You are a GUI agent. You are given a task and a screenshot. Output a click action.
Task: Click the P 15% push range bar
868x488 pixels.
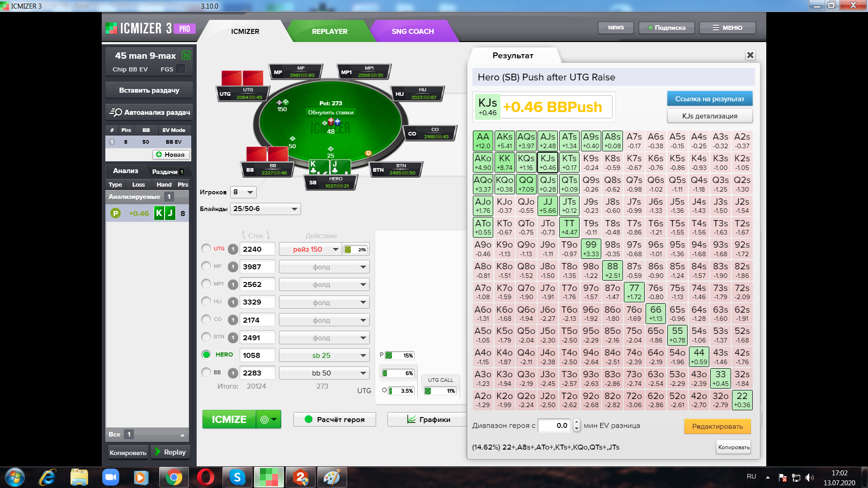click(399, 356)
